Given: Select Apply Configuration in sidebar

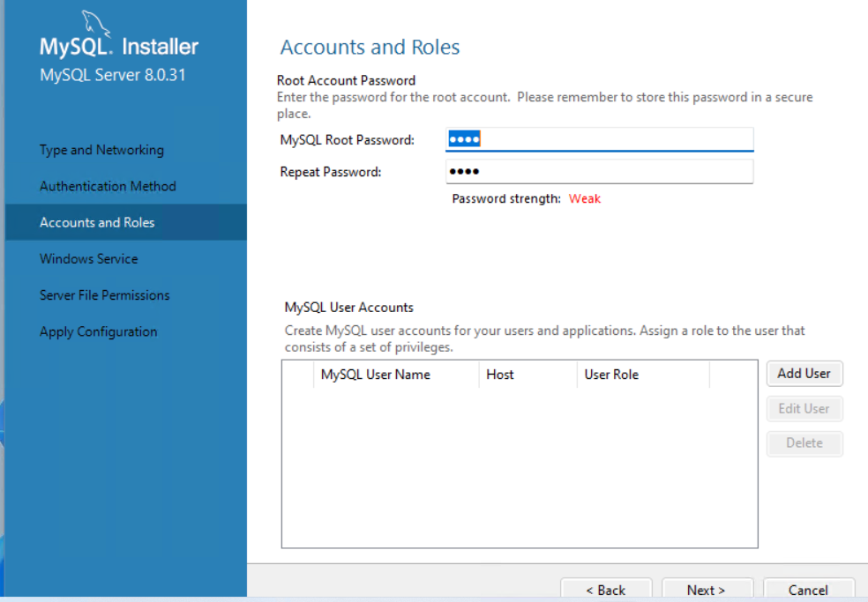Looking at the screenshot, I should 98,331.
